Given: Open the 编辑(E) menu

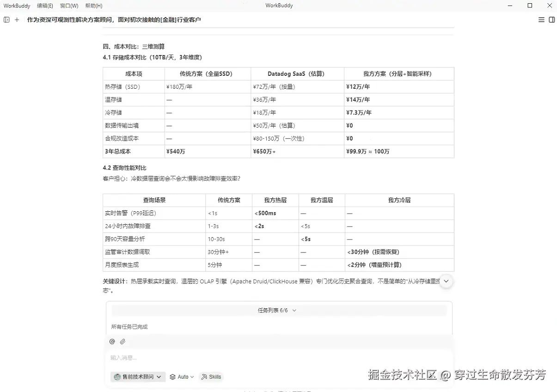Looking at the screenshot, I should coord(45,6).
